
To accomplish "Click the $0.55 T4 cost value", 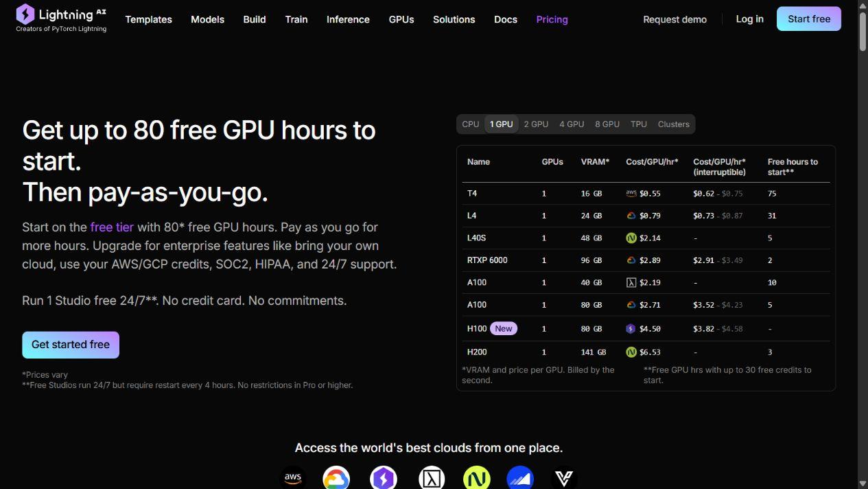I will (x=650, y=194).
